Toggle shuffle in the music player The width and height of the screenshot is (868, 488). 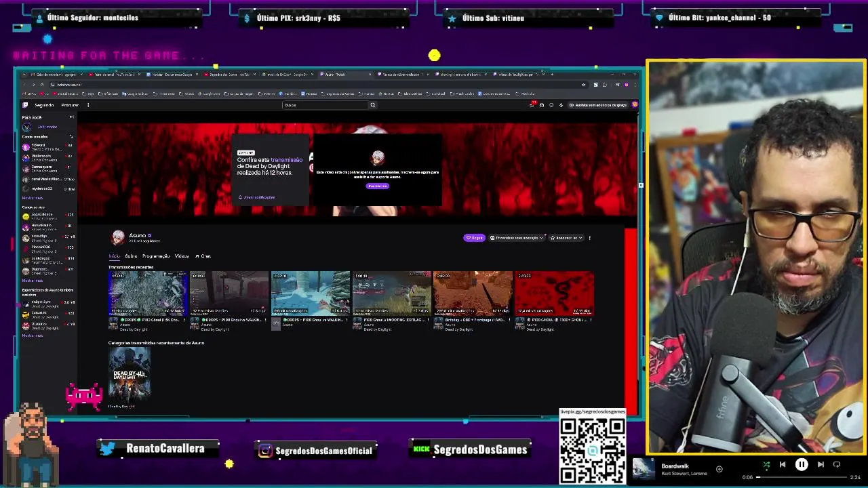(x=766, y=464)
